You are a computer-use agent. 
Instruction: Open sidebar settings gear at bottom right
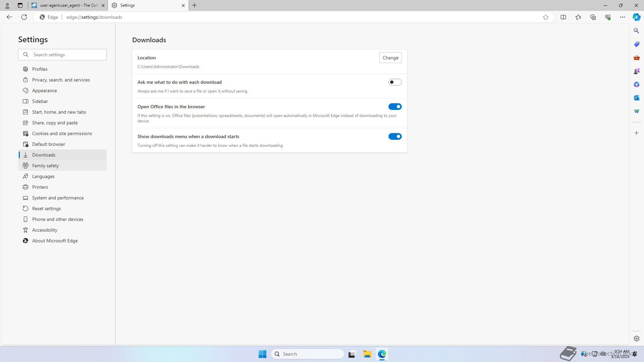636,339
